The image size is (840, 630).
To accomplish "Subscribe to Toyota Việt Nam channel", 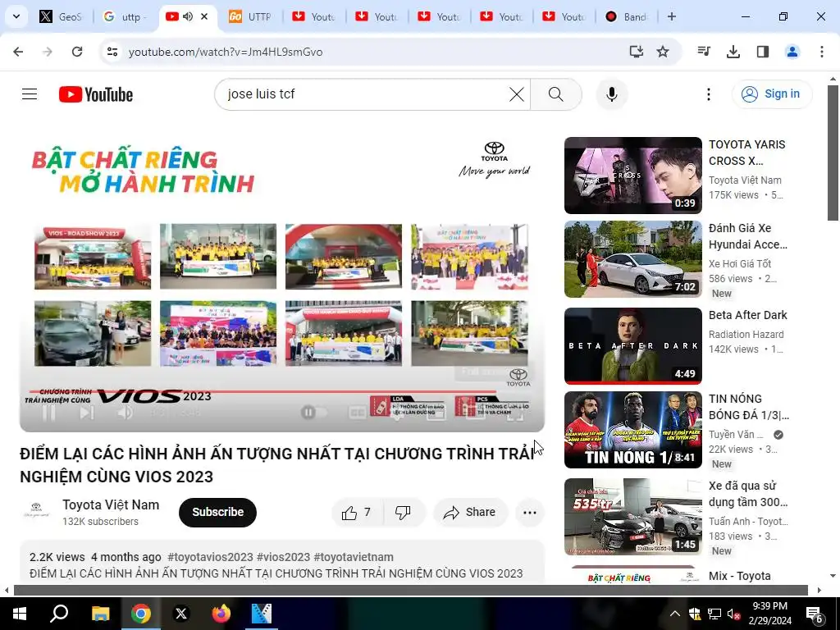I will pyautogui.click(x=217, y=512).
